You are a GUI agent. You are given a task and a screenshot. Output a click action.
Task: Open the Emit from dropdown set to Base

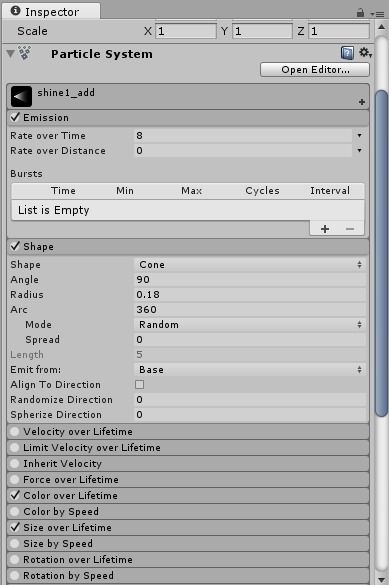click(250, 369)
